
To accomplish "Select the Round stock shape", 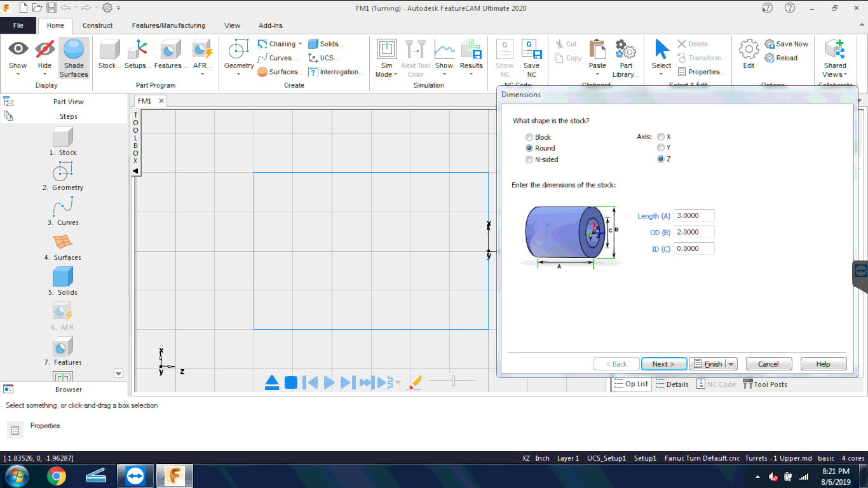I will click(529, 148).
